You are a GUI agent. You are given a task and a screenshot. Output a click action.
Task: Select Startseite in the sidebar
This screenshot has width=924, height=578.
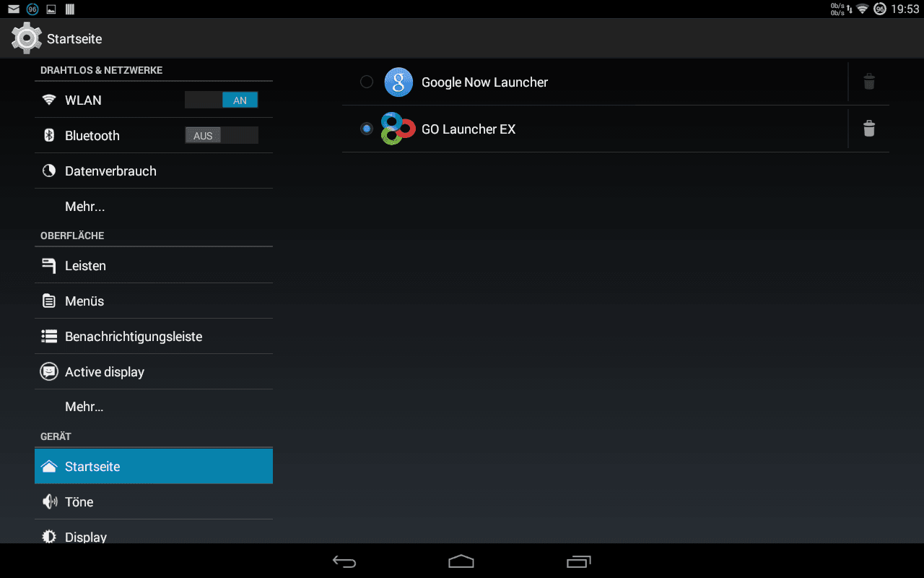click(154, 466)
